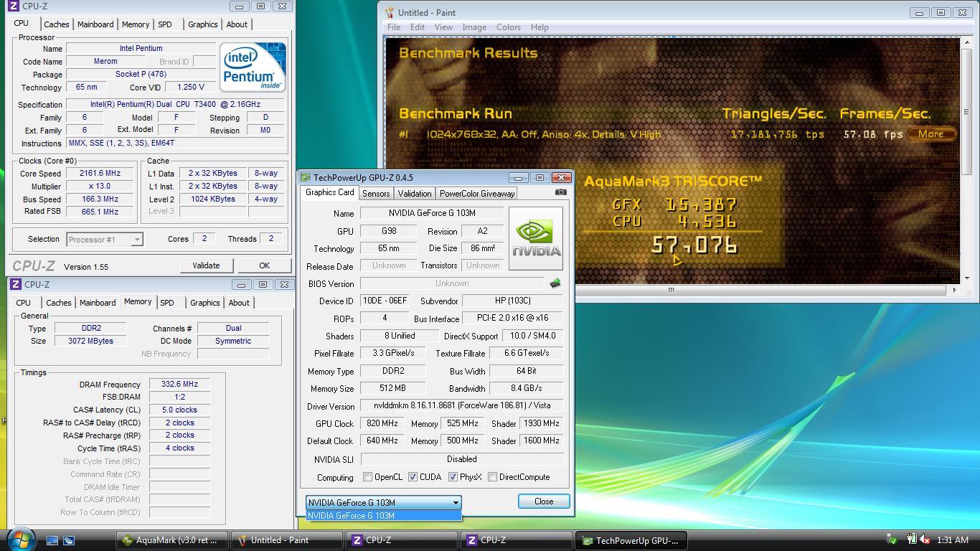This screenshot has width=980, height=551.
Task: Click the GPU-Z screenshot camera icon
Action: pos(561,192)
